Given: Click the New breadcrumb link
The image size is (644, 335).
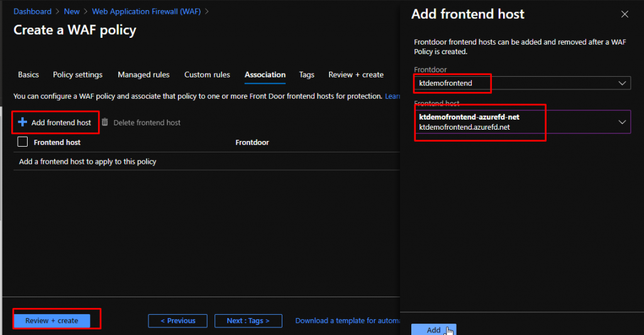Looking at the screenshot, I should (72, 11).
